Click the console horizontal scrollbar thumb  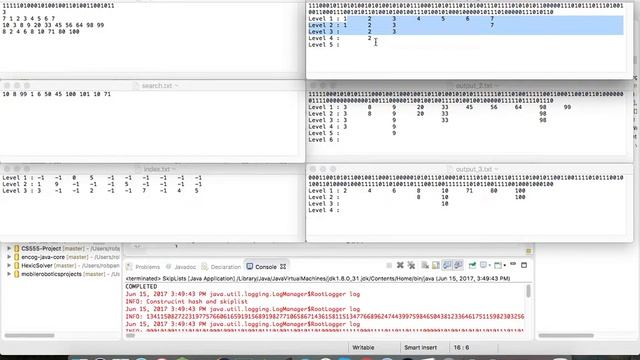point(130,336)
